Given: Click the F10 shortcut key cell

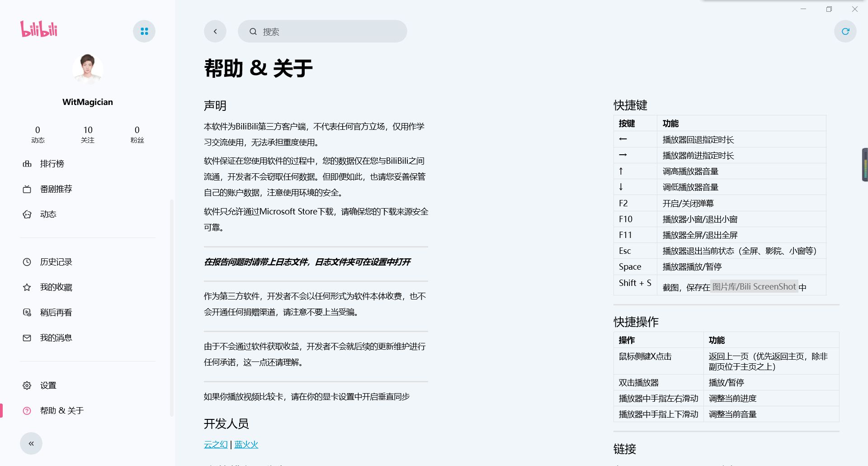Looking at the screenshot, I should (635, 219).
